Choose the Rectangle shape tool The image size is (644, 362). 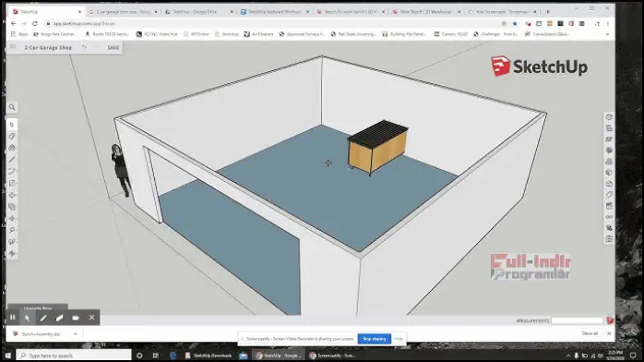12,183
